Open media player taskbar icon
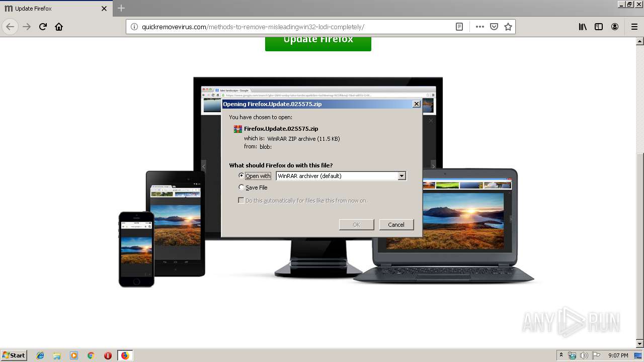The width and height of the screenshot is (644, 362). pyautogui.click(x=74, y=355)
